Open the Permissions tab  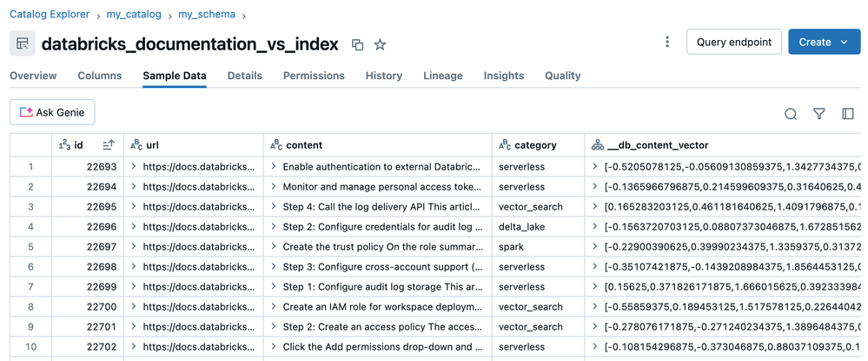tap(314, 76)
